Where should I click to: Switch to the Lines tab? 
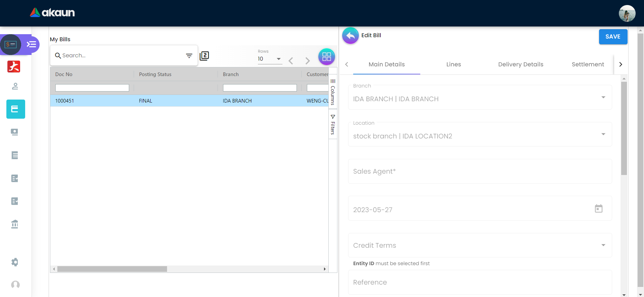pyautogui.click(x=454, y=64)
